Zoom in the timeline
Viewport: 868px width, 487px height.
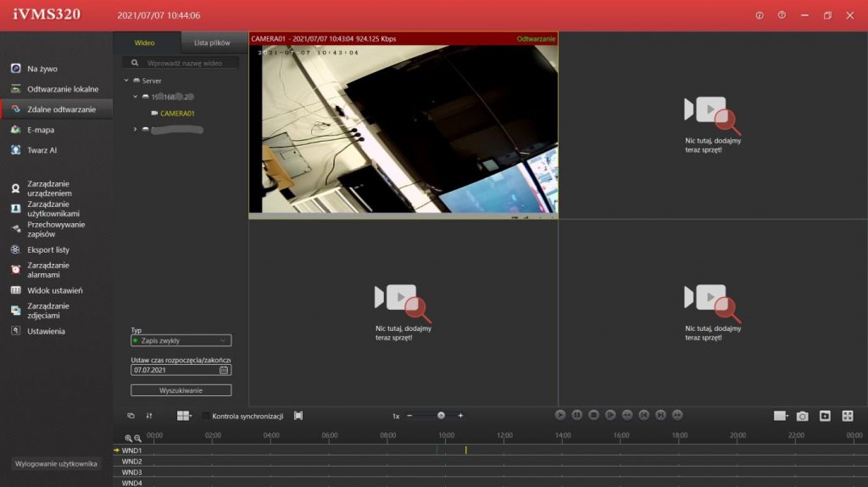point(129,438)
